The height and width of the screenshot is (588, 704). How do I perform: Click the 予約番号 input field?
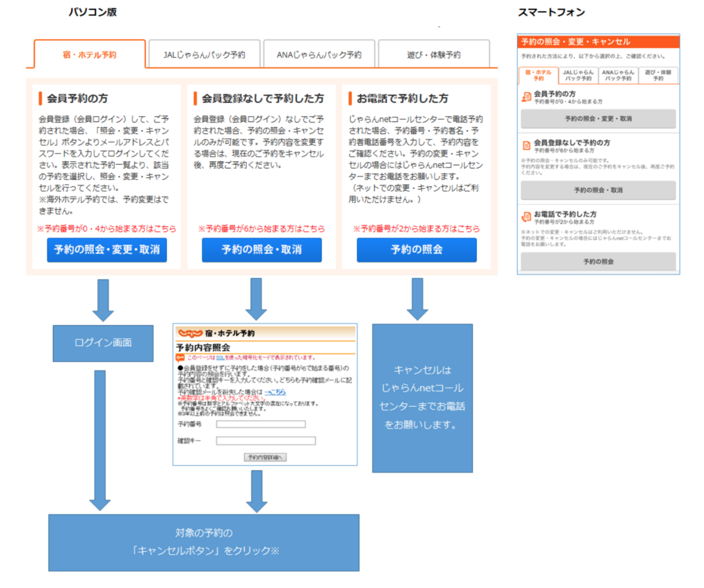(261, 425)
